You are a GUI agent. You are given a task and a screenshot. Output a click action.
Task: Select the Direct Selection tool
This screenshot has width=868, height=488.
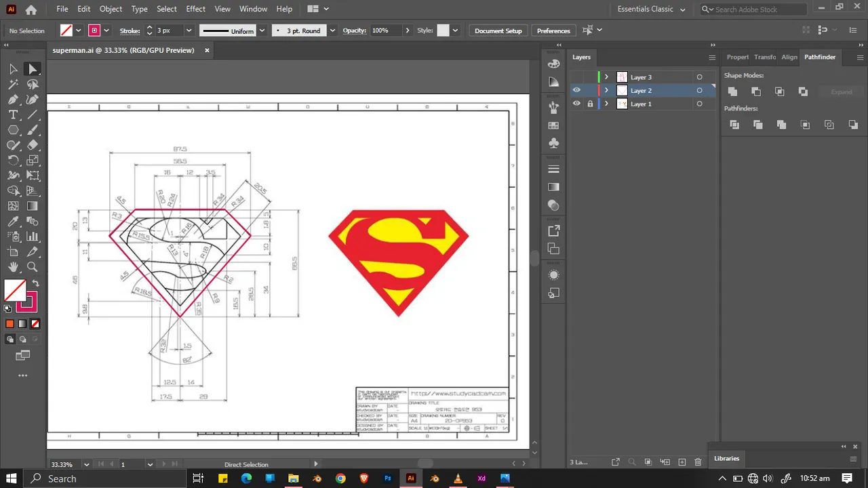point(33,69)
